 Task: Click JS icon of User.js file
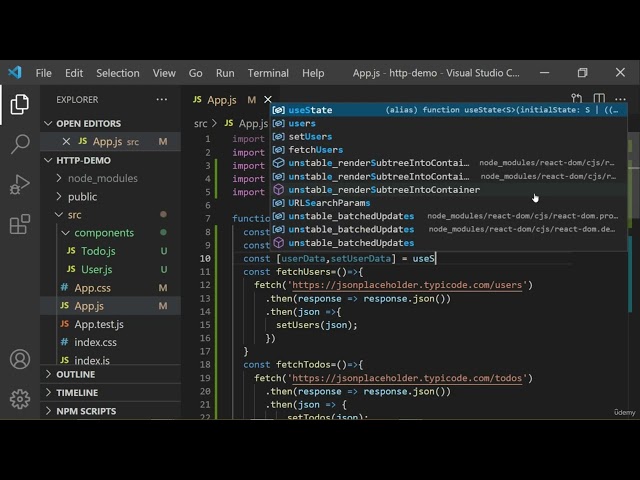(x=71, y=269)
